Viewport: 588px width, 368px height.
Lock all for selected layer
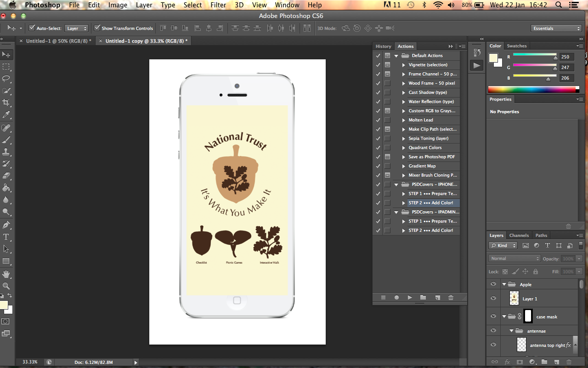click(536, 271)
